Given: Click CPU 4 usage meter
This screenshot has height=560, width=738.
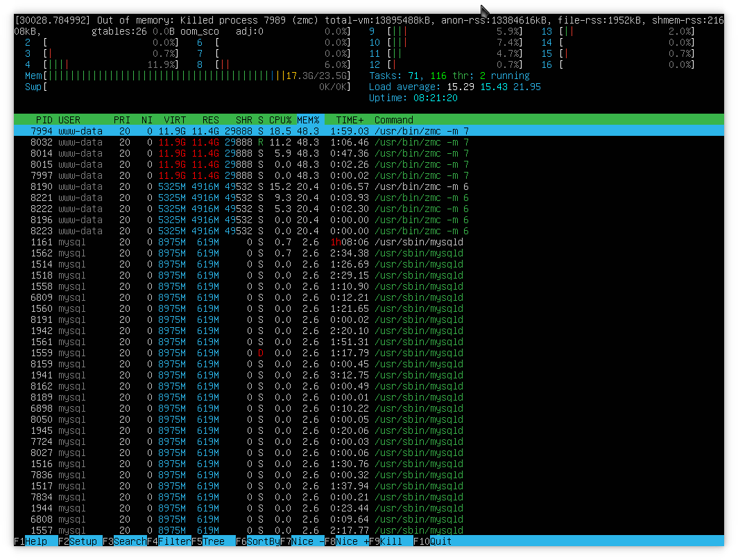Looking at the screenshot, I should pos(102,65).
